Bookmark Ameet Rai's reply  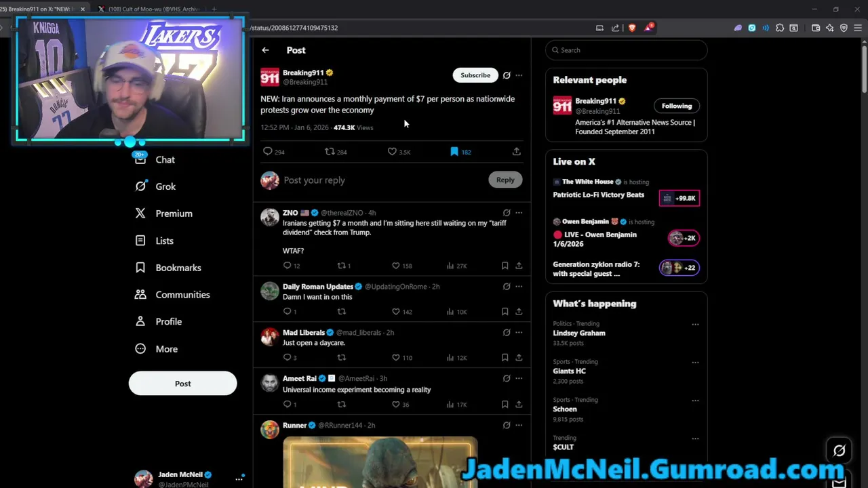[x=505, y=405]
